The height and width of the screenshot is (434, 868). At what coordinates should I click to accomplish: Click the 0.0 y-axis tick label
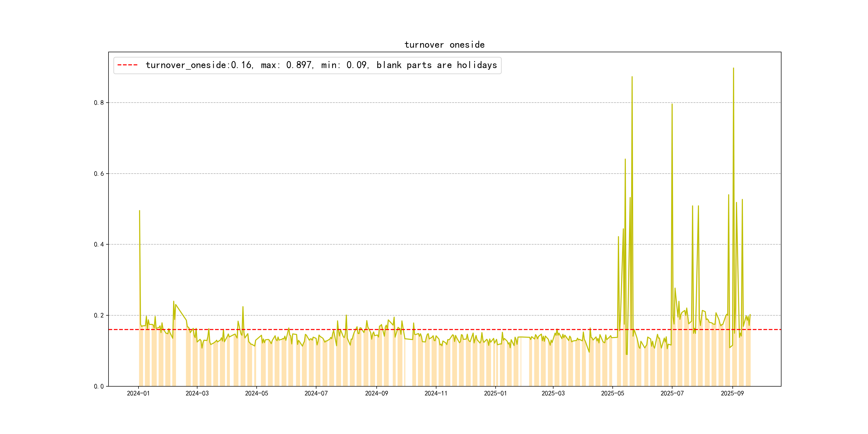[x=99, y=387]
